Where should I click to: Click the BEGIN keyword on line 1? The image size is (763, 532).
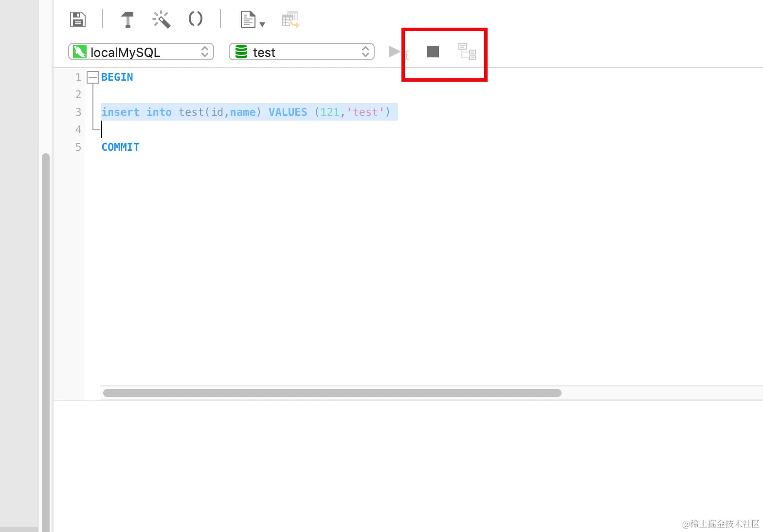(x=117, y=77)
